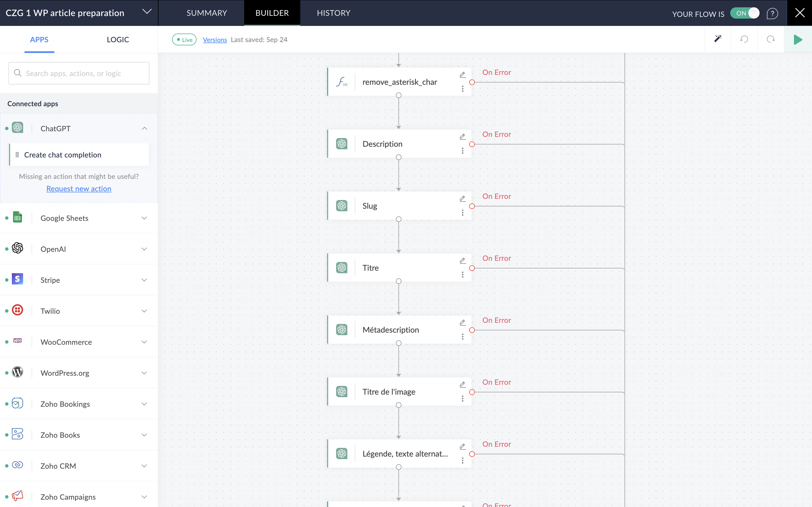Image resolution: width=812 pixels, height=507 pixels.
Task: Click the ChatGPT icon on Titre step
Action: [342, 268]
